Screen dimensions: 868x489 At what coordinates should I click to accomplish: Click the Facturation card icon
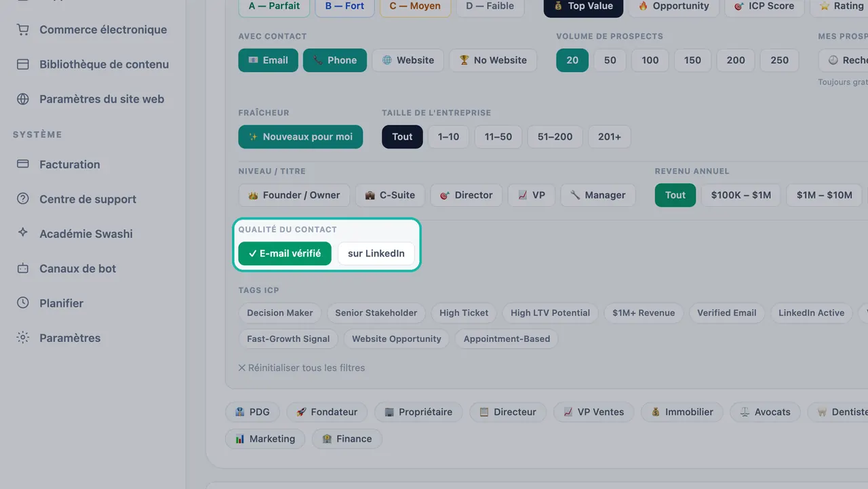point(23,164)
